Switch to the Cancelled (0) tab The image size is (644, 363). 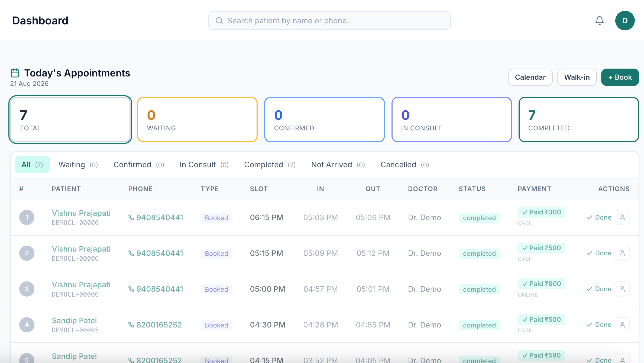pos(405,165)
